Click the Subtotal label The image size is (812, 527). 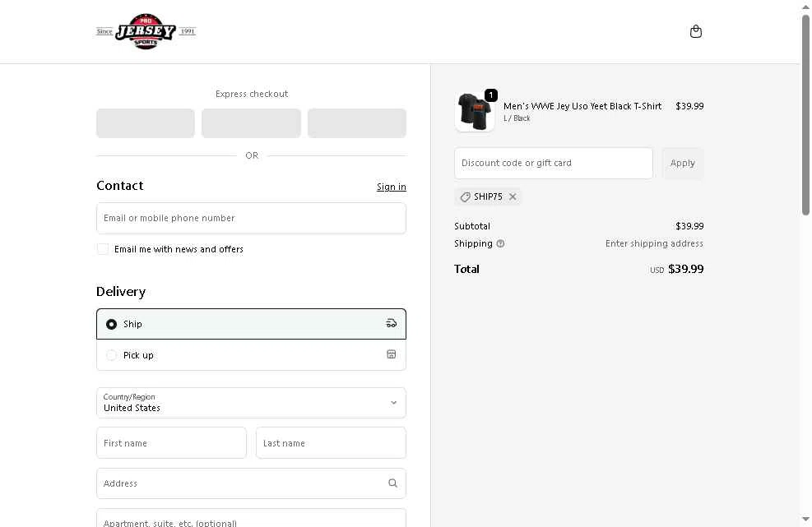(471, 226)
